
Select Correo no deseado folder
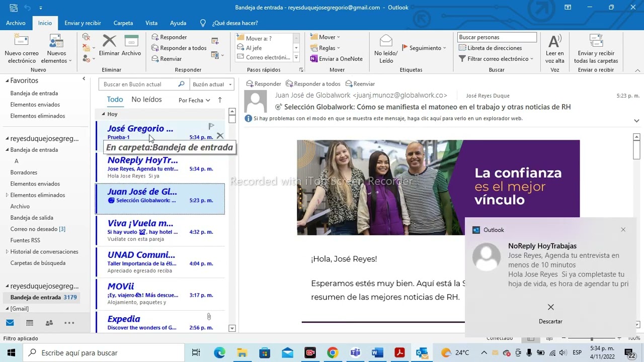[x=38, y=229]
